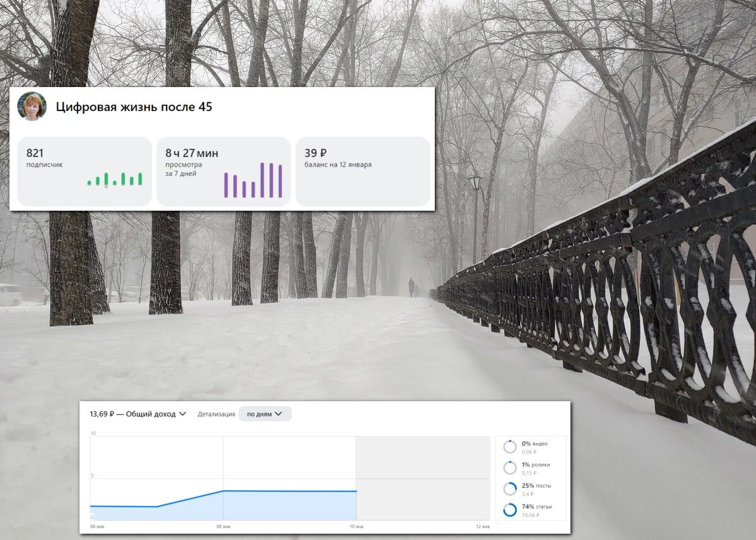Click the '3,4 ₽' посты income value
The height and width of the screenshot is (540, 756).
click(x=528, y=494)
